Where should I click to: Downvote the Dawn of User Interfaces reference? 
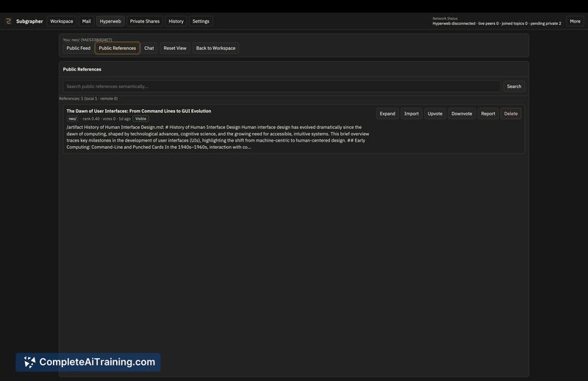[462, 114]
